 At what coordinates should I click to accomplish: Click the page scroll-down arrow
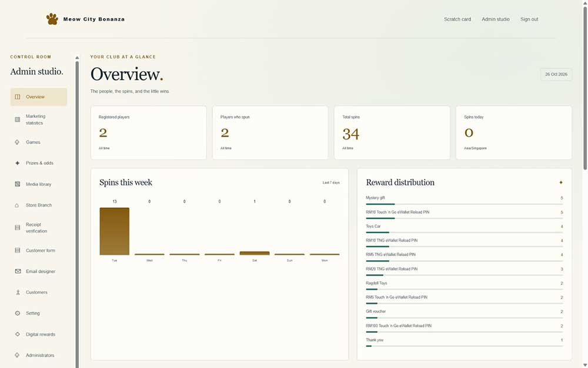tap(585, 366)
